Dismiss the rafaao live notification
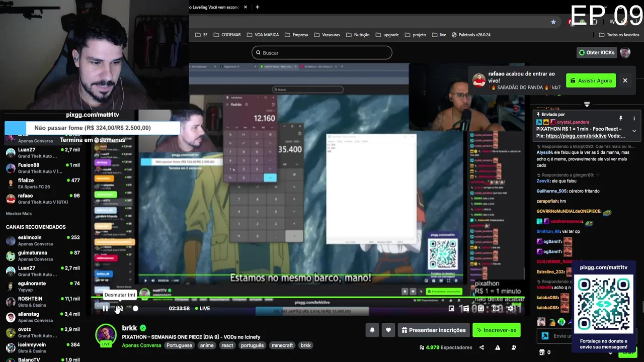The width and height of the screenshot is (644, 362). (625, 80)
